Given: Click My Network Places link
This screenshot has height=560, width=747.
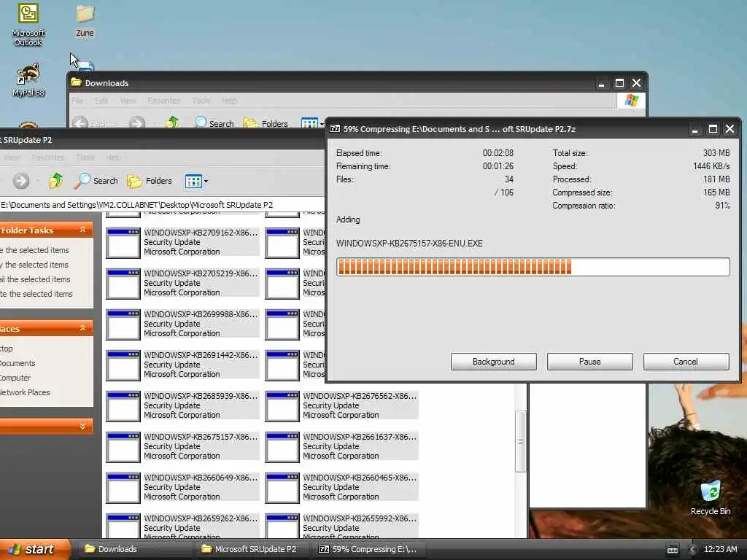Looking at the screenshot, I should 25,392.
